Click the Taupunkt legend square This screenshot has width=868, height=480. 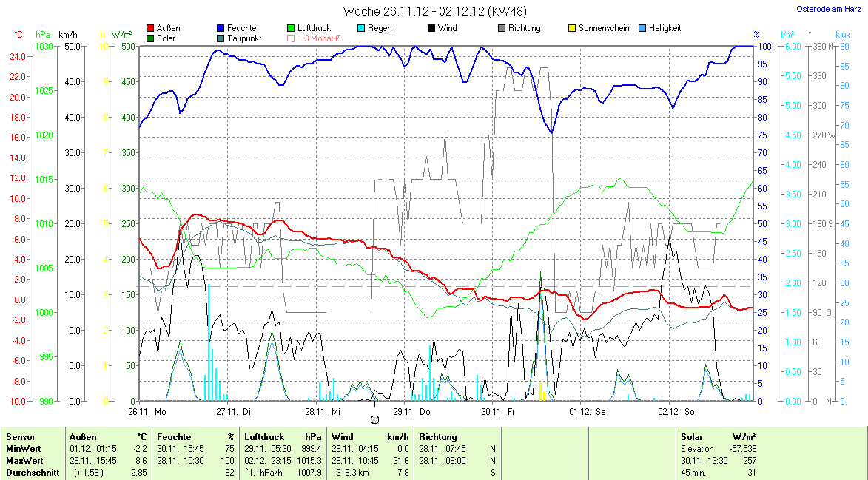click(221, 38)
